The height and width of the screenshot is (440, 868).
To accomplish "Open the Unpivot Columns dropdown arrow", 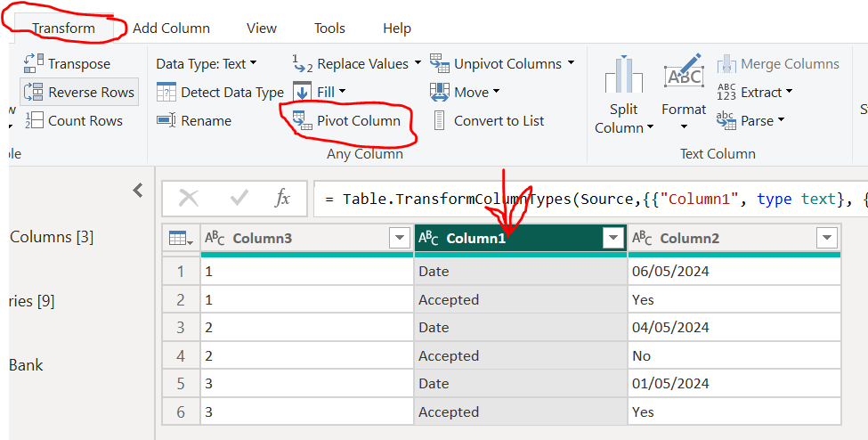I will 571,63.
